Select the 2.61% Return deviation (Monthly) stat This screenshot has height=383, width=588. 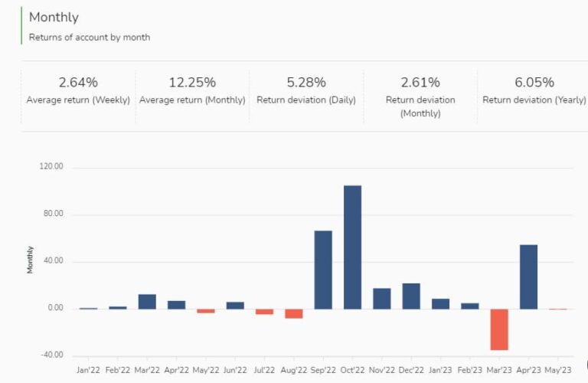[x=420, y=96]
